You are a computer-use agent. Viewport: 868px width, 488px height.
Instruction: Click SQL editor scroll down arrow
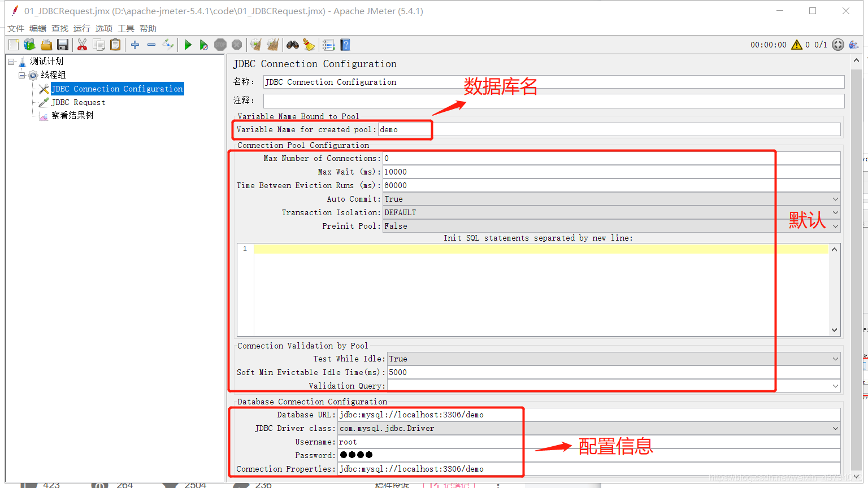tap(834, 330)
